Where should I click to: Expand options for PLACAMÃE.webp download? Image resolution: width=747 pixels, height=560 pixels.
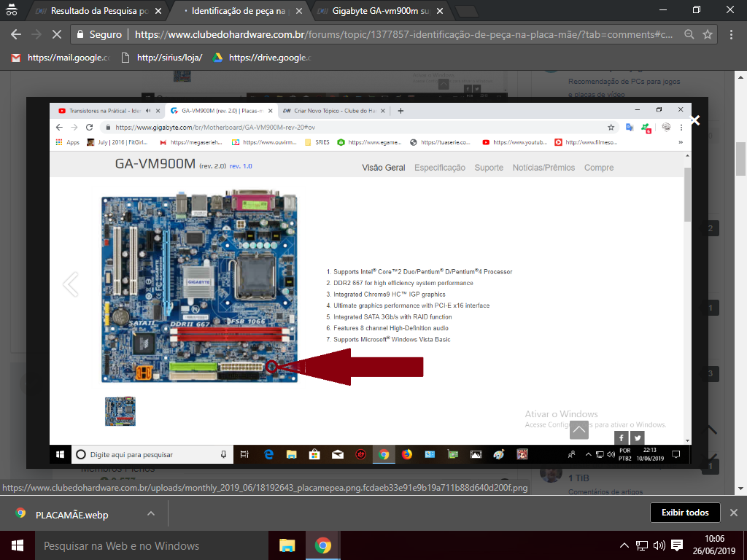(x=151, y=513)
